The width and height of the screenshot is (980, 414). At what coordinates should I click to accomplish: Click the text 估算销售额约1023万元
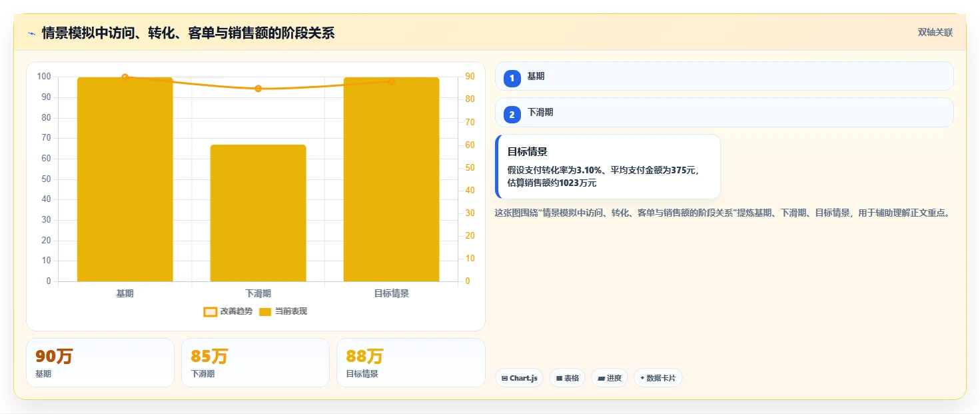point(552,183)
